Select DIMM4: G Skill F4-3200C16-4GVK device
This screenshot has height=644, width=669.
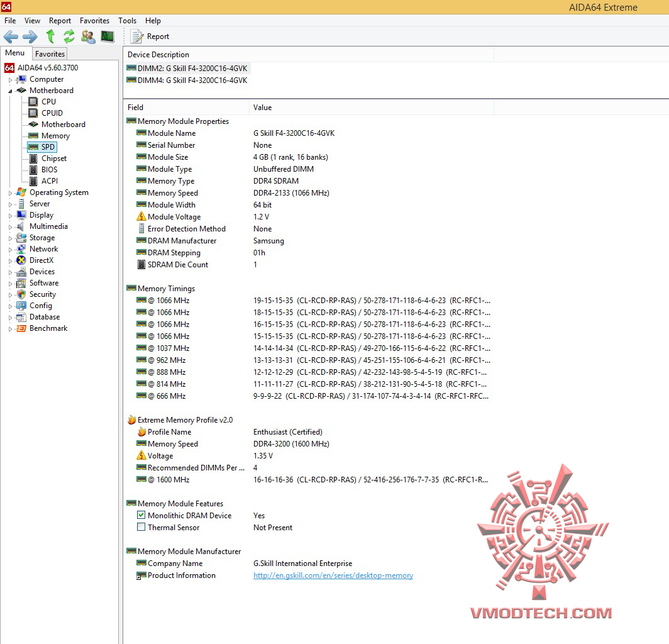[x=187, y=80]
